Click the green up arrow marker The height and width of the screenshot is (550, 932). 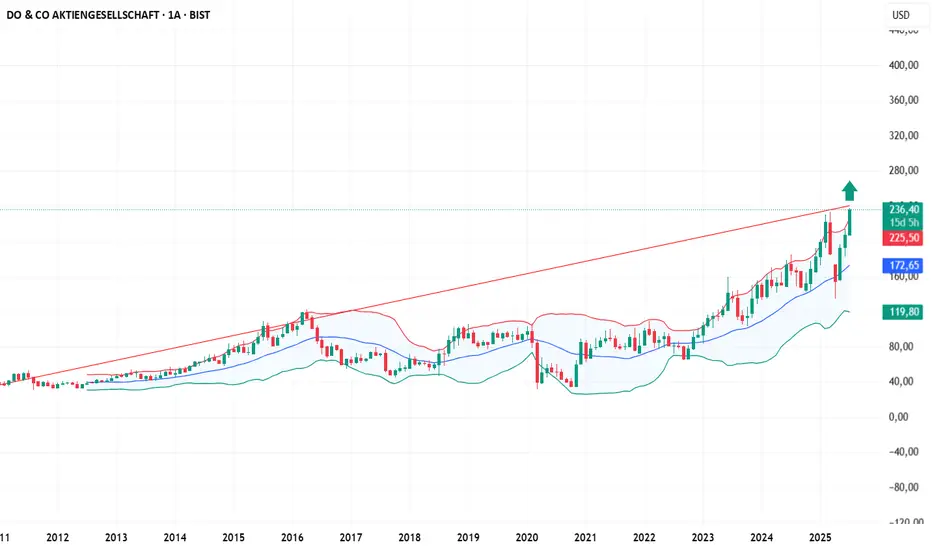[849, 191]
